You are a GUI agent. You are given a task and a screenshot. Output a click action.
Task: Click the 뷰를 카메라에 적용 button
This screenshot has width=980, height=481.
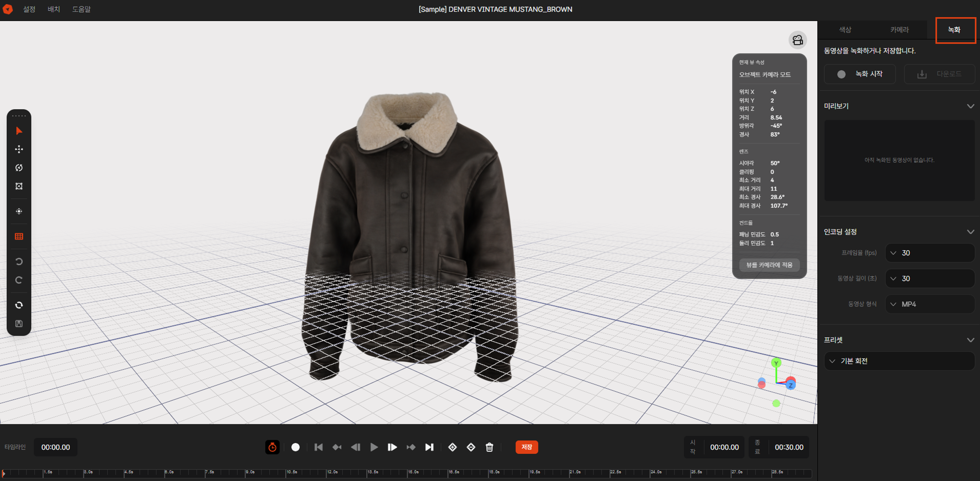pyautogui.click(x=769, y=265)
